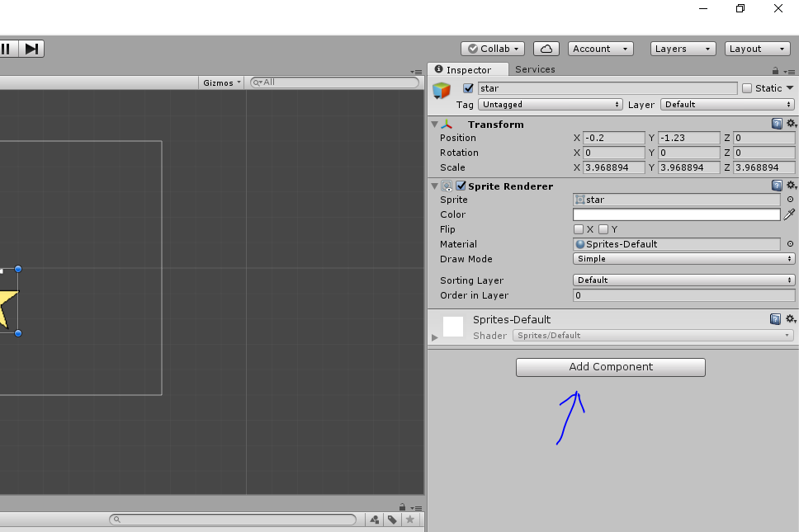The height and width of the screenshot is (532, 799).
Task: Click the Favorites star save-search icon
Action: 409,520
